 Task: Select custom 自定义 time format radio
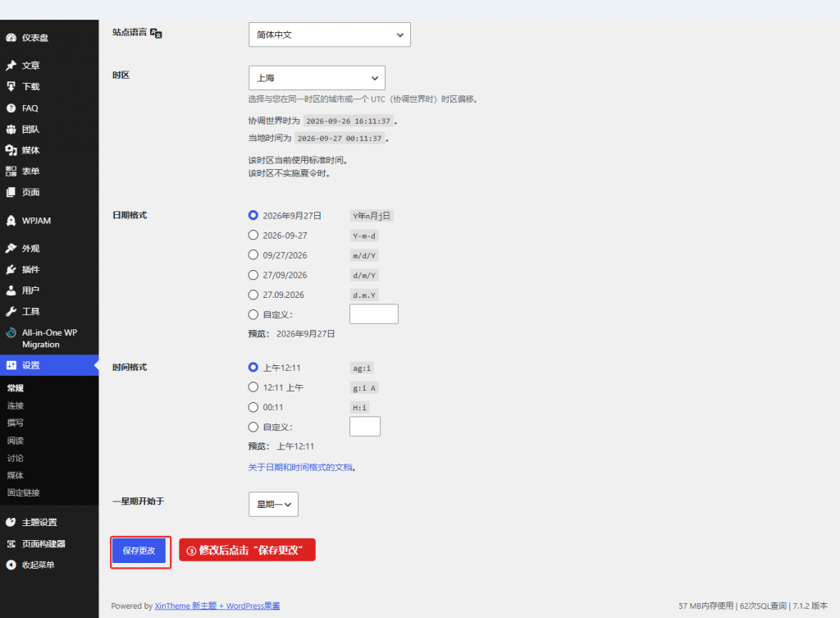(x=253, y=427)
